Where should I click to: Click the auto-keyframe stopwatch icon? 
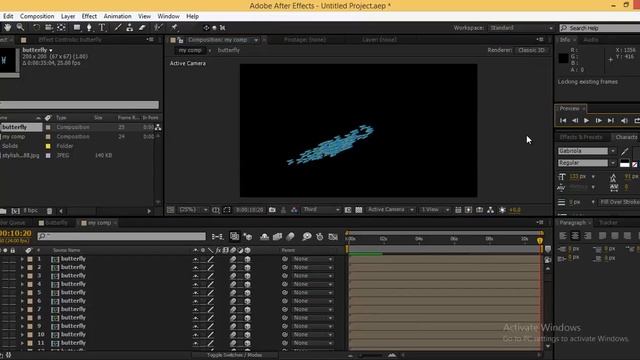pos(320,237)
